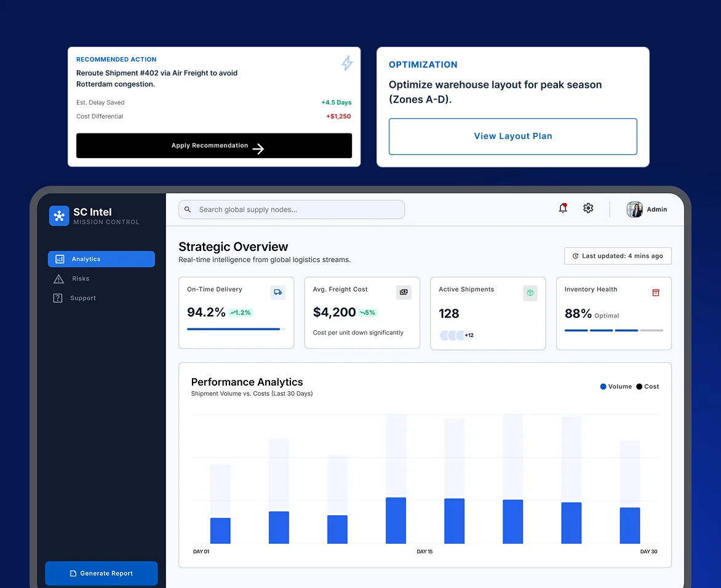
Task: Click the money icon on Avg. Freight Cost card
Action: coord(404,292)
